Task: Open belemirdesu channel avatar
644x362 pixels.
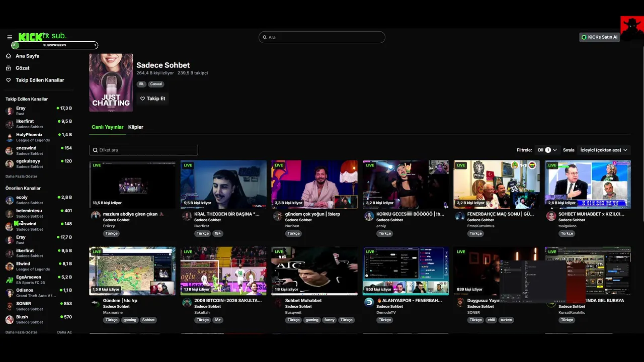Action: point(10,213)
